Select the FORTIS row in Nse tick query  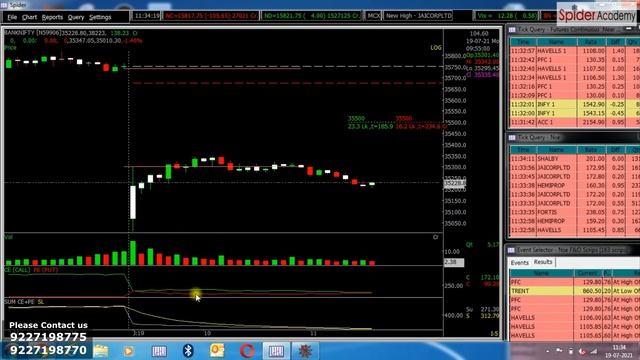[x=575, y=212]
